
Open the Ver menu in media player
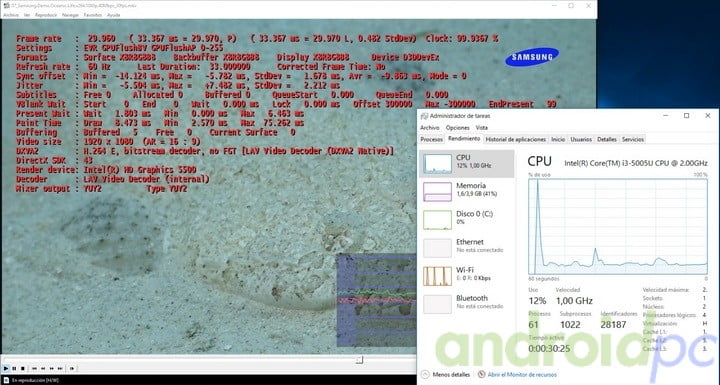click(x=27, y=15)
